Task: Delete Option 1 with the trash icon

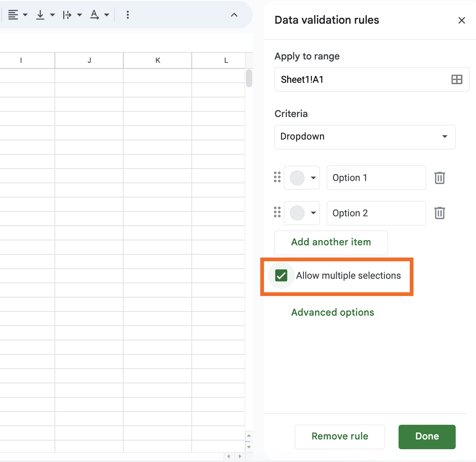Action: pyautogui.click(x=440, y=178)
